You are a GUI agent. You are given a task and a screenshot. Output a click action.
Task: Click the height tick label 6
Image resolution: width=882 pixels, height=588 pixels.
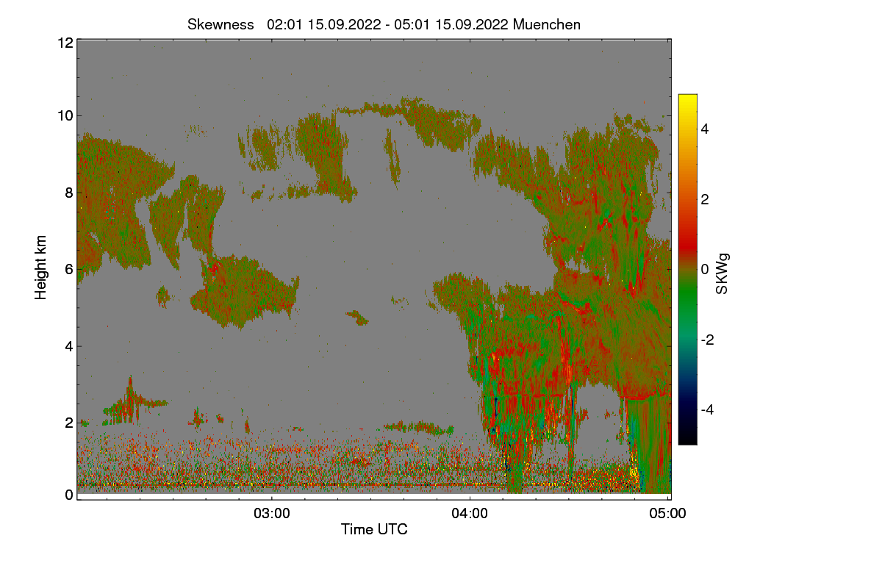coord(68,269)
